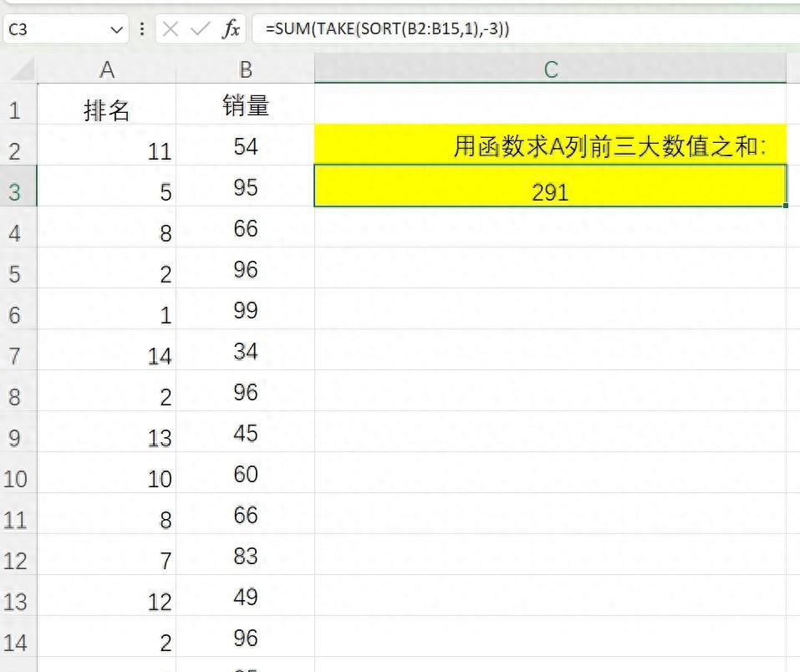Click cell B10 containing 60
Screen dimensions: 800x672
point(246,472)
